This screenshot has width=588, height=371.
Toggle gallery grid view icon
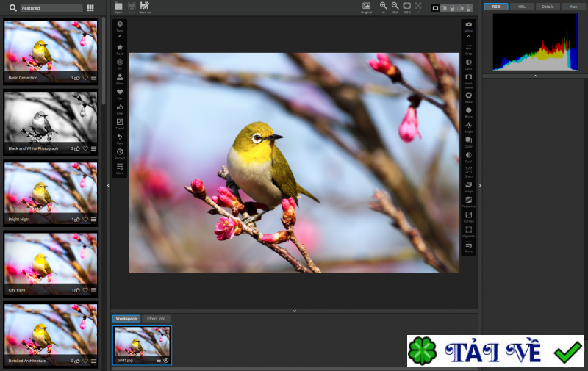pyautogui.click(x=90, y=8)
